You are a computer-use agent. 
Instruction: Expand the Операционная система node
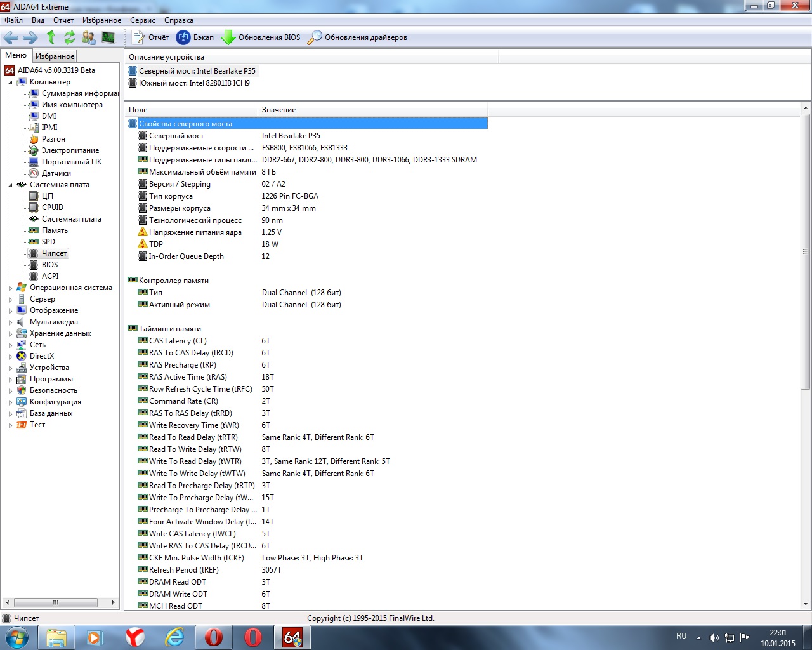click(x=10, y=288)
